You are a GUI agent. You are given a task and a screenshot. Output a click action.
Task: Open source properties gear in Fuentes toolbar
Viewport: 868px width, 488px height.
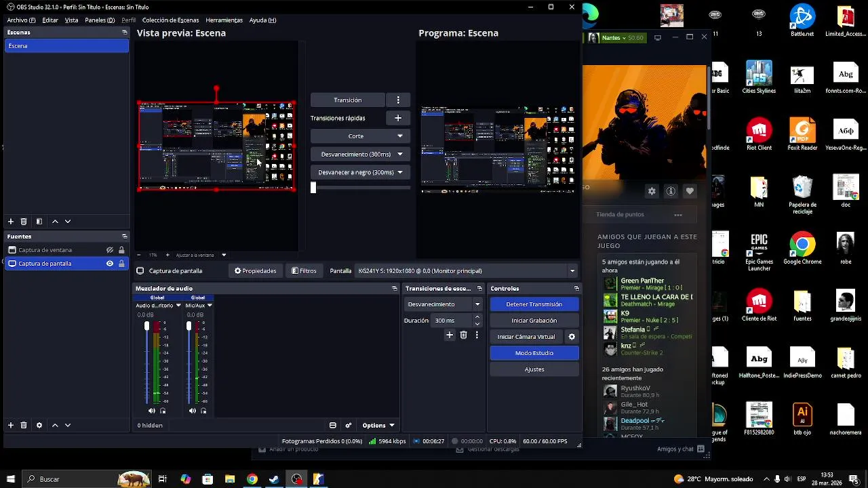[39, 425]
